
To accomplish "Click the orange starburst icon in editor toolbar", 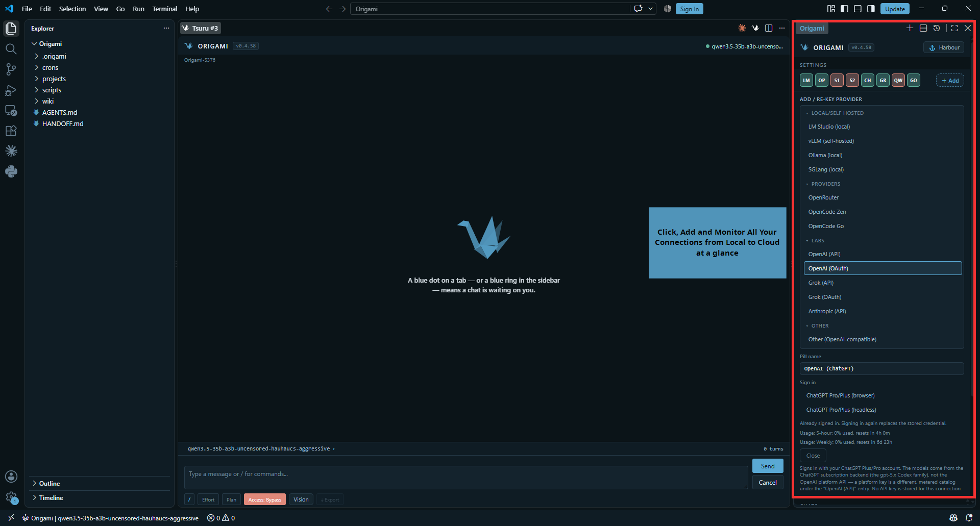I will [742, 28].
